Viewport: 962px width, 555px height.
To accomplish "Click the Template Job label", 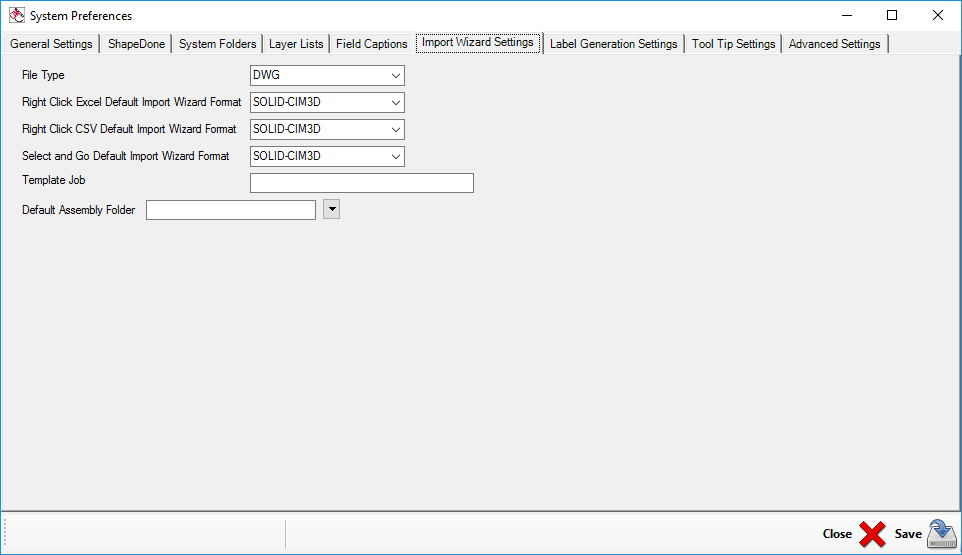I will click(x=53, y=180).
